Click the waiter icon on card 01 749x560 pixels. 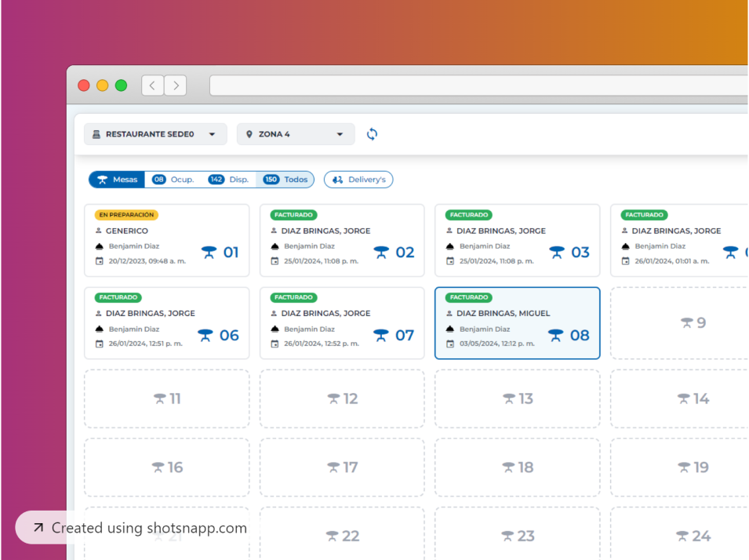(100, 246)
